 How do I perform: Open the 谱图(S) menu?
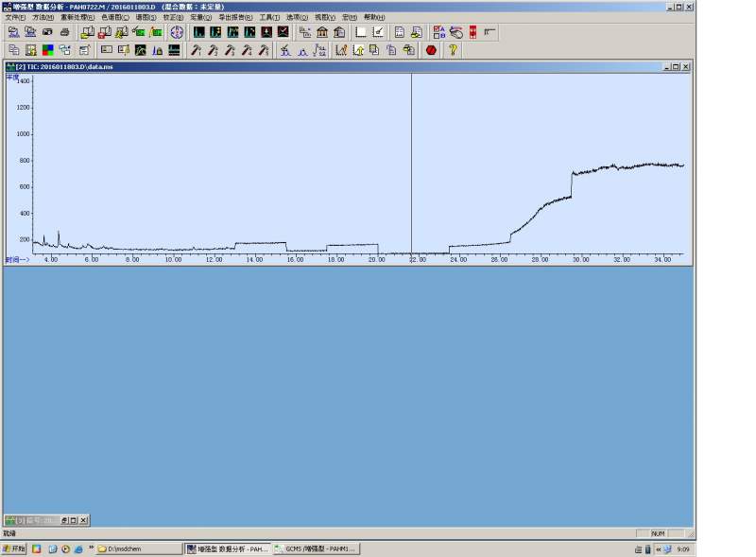146,17
